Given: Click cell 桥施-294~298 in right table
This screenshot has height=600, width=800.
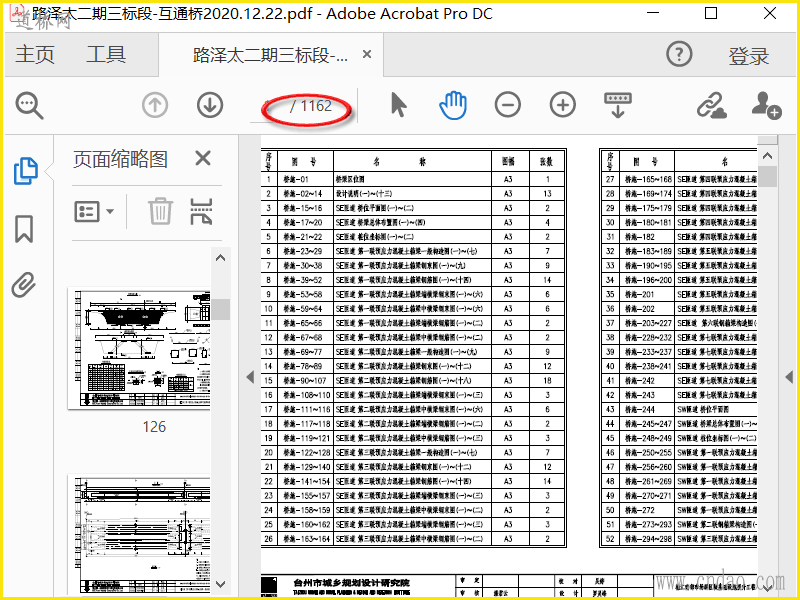Looking at the screenshot, I should [x=647, y=539].
